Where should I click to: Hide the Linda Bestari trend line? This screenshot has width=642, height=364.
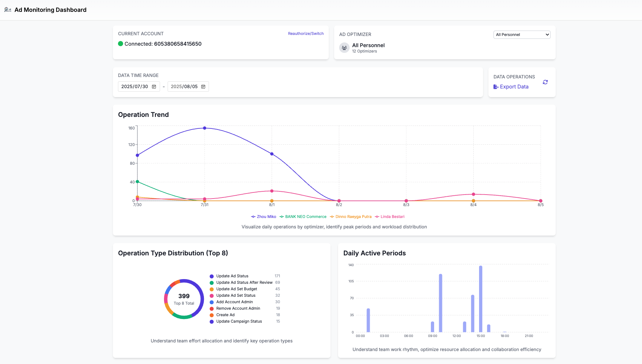[390, 217]
